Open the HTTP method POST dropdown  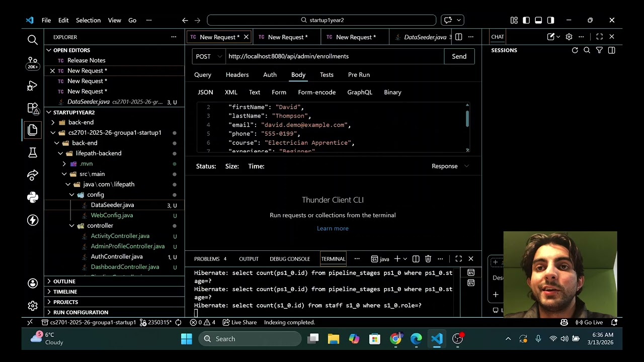(209, 56)
